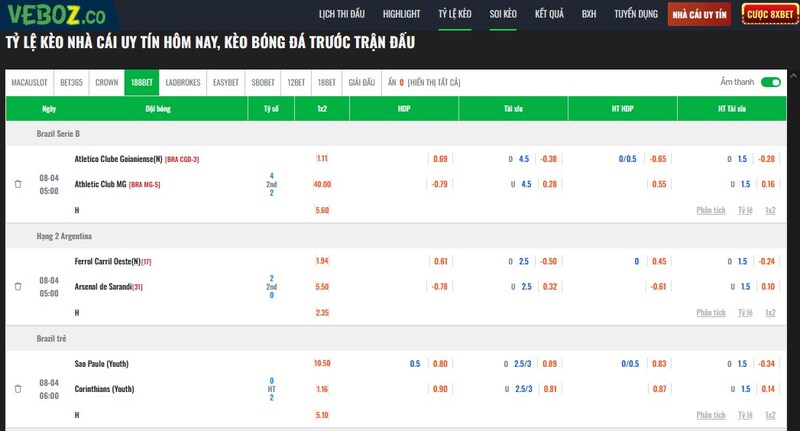Click Tỷ lệ link for Ferrol Carril match

[x=745, y=312]
